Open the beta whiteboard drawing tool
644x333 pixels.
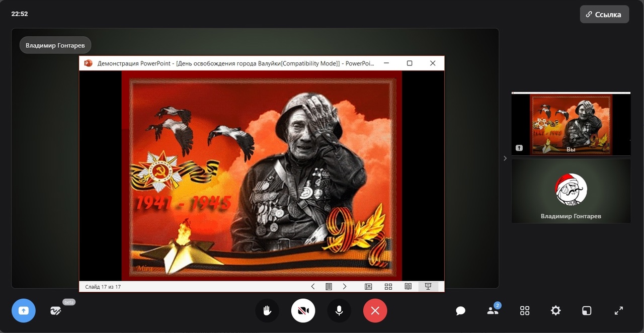click(x=56, y=311)
